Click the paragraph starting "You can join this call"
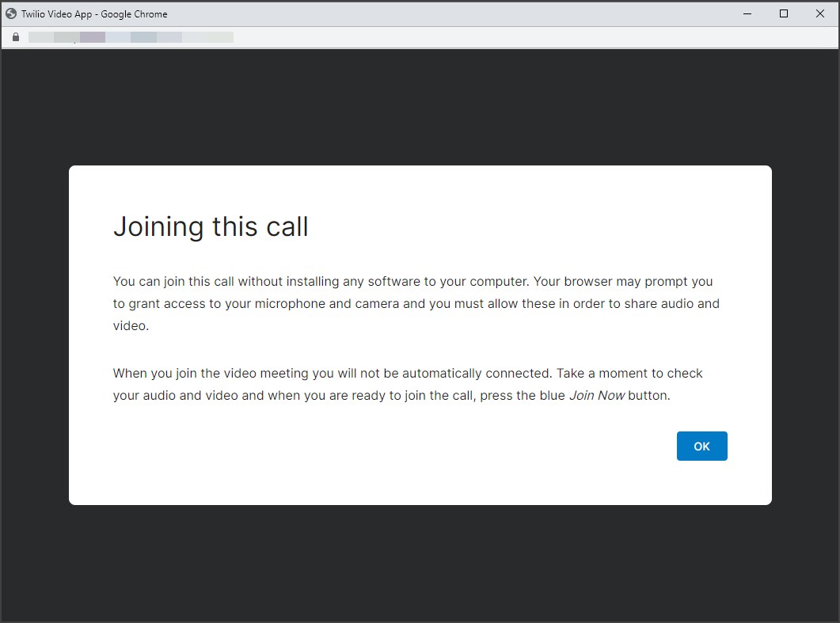This screenshot has width=840, height=623. 416,303
